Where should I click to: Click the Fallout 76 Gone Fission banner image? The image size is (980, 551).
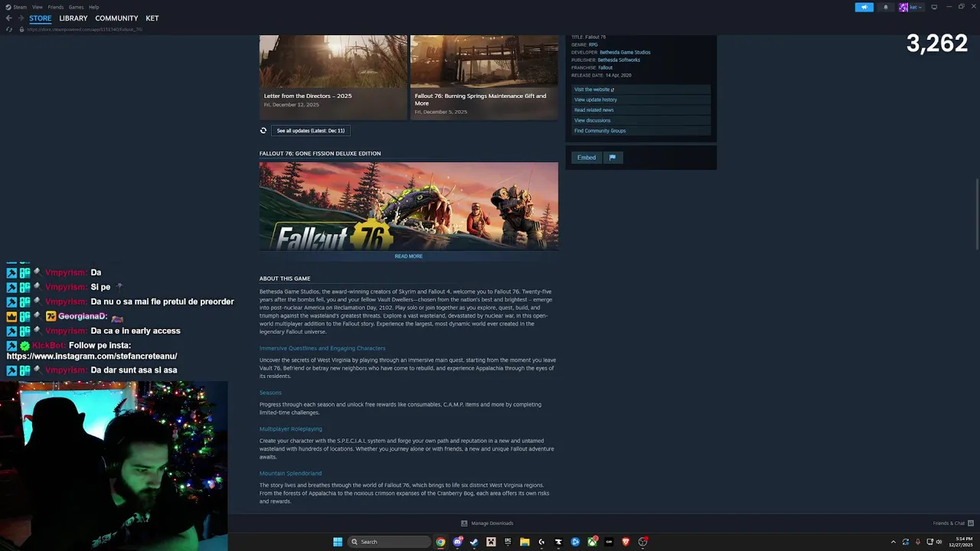[409, 206]
